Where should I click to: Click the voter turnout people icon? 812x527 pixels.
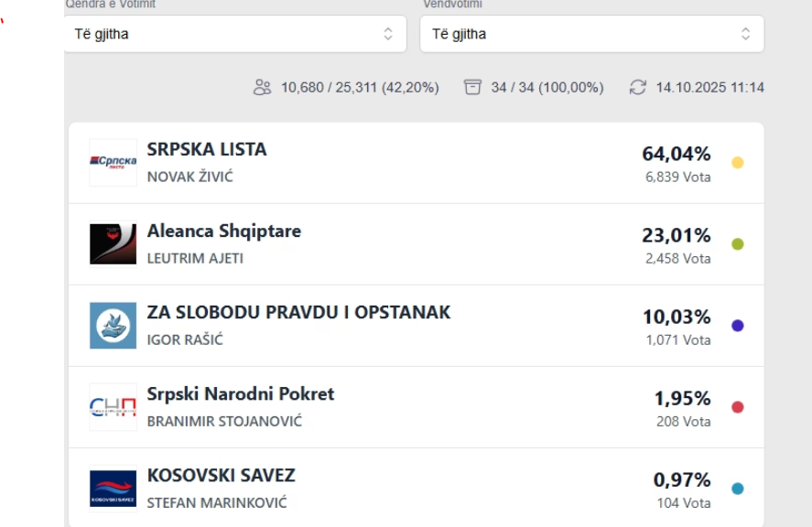pyautogui.click(x=263, y=88)
